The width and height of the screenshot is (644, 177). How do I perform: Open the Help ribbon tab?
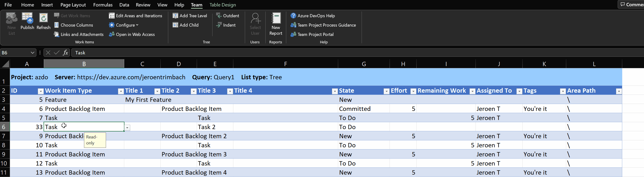tap(179, 5)
